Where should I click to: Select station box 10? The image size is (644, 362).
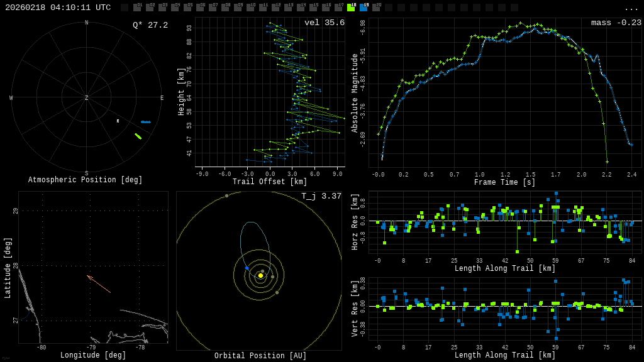point(250,8)
